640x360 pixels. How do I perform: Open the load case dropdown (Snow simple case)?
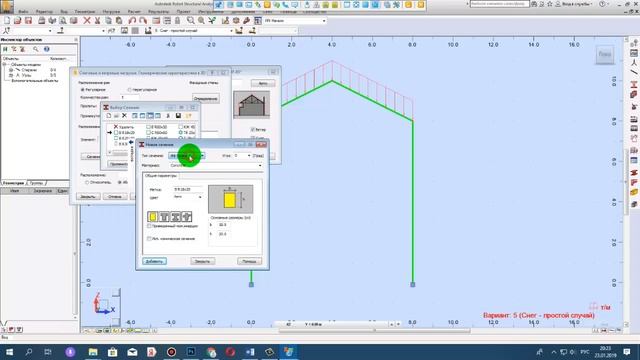(231, 31)
